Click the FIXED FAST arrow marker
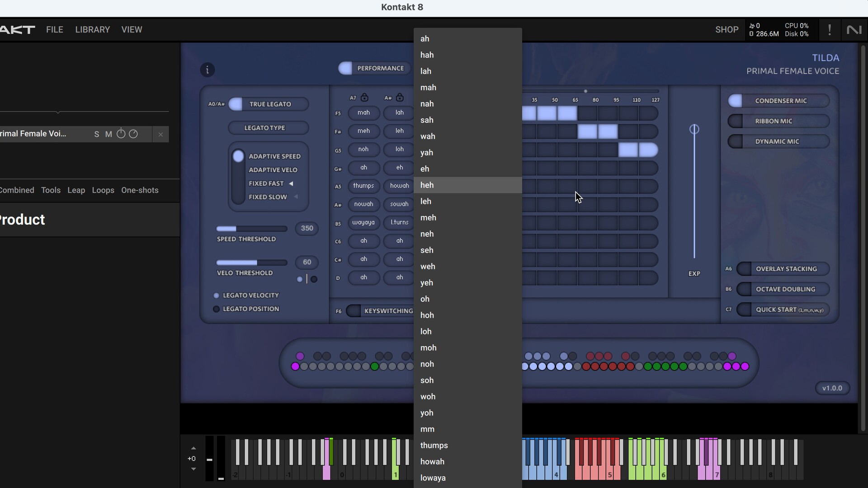Viewport: 868px width, 488px height. (x=291, y=183)
